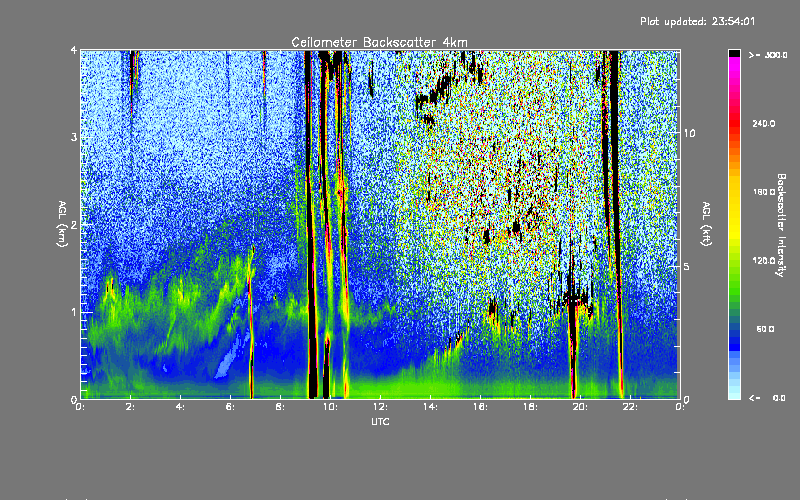Click the black top segment of the colorbar

click(734, 53)
